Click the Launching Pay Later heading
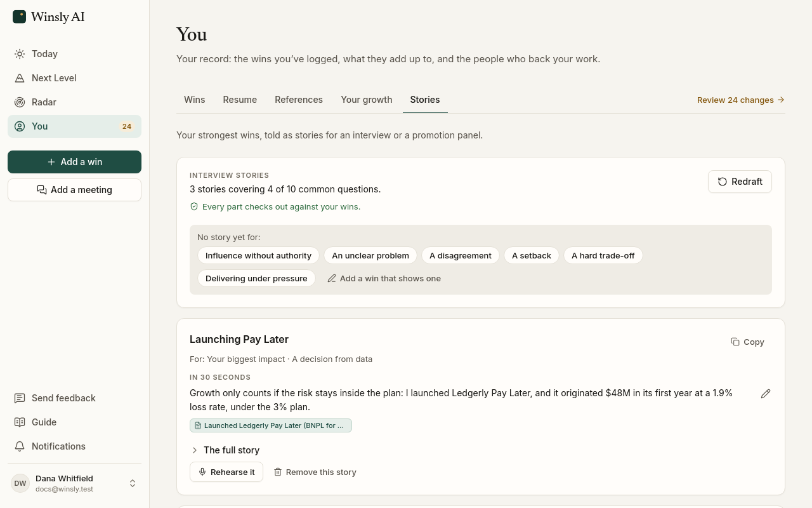Image resolution: width=812 pixels, height=508 pixels. (239, 339)
